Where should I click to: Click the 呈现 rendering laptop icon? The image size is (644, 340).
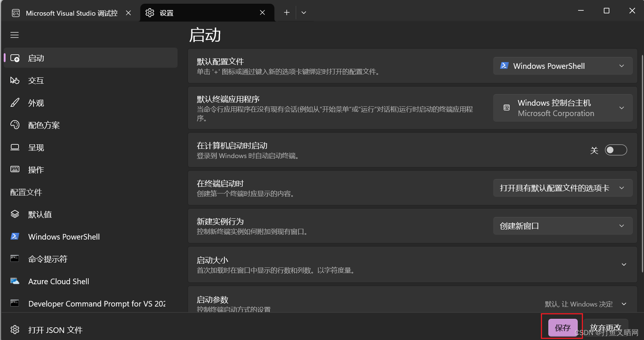15,147
